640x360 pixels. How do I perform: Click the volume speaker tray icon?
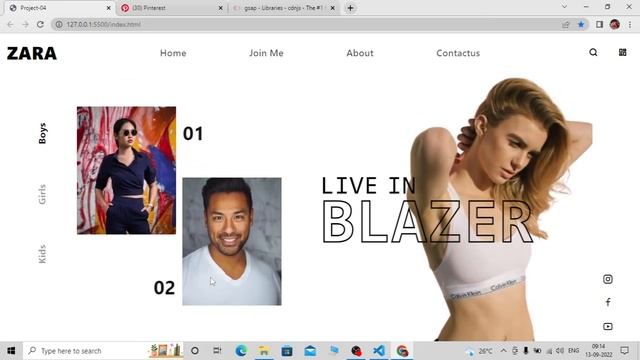(x=560, y=351)
